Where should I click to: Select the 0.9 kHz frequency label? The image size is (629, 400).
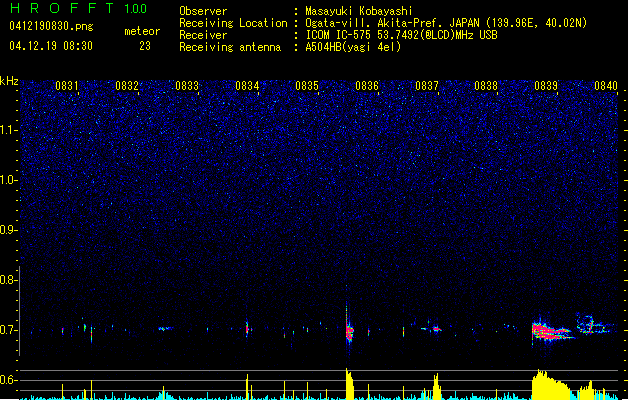click(8, 230)
